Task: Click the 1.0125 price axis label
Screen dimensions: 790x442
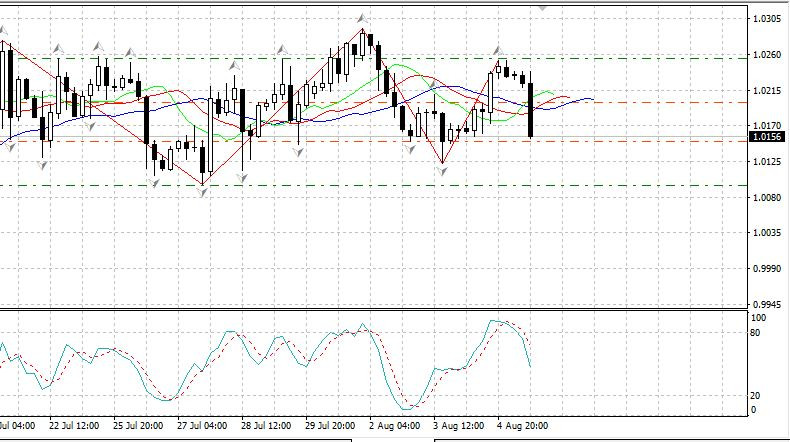Action: (766, 162)
